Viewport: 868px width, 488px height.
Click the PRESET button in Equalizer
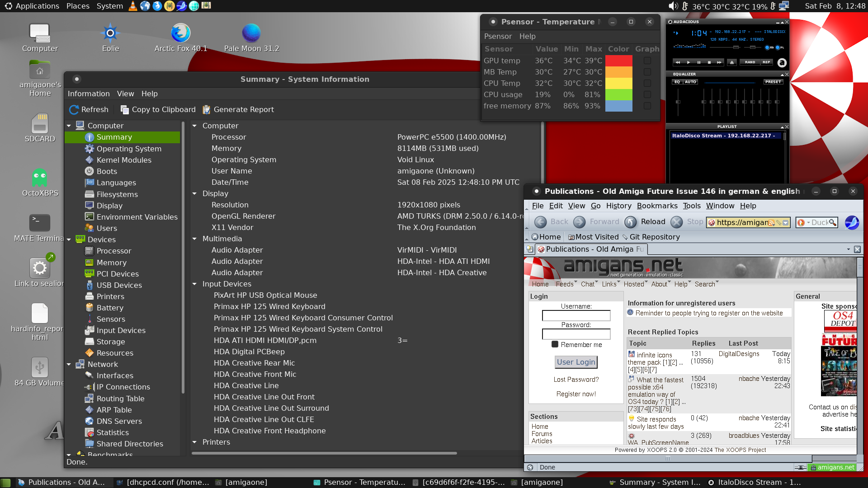(x=773, y=82)
